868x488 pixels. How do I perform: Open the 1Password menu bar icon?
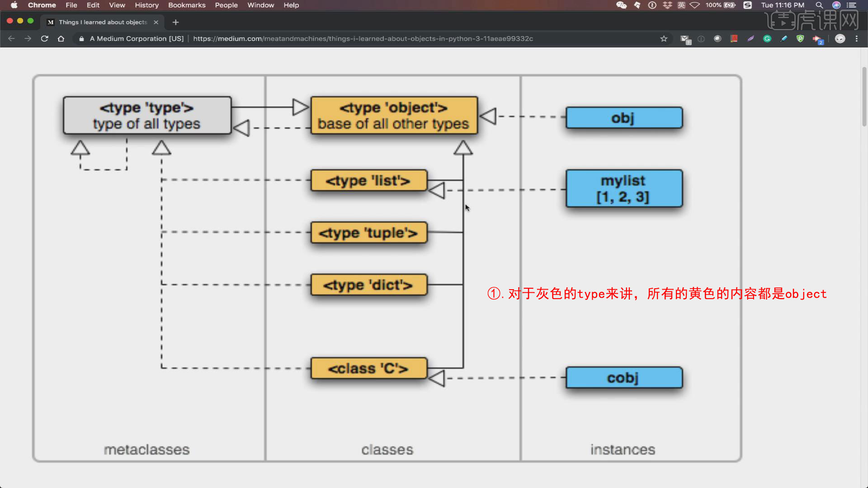click(652, 5)
